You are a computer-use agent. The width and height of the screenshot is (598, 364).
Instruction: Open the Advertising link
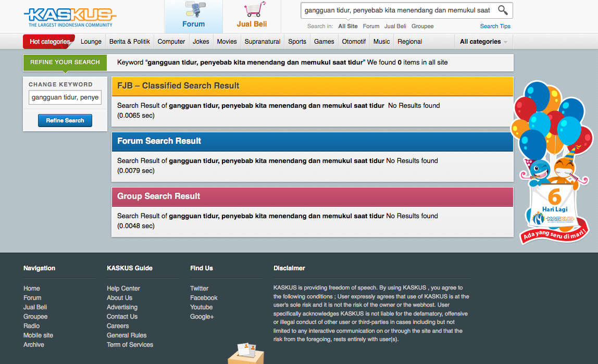point(122,307)
